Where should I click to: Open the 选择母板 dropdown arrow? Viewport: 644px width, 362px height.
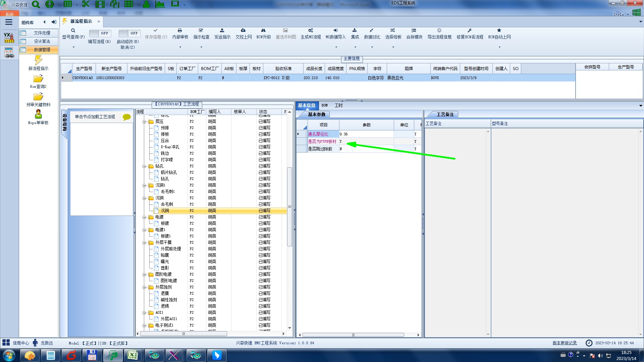(393, 47)
